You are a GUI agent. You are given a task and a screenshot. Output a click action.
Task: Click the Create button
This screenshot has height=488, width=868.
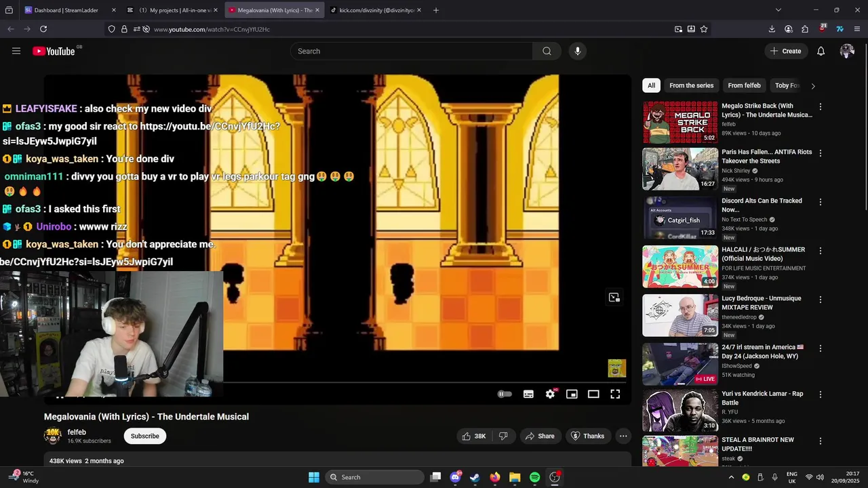tap(785, 51)
